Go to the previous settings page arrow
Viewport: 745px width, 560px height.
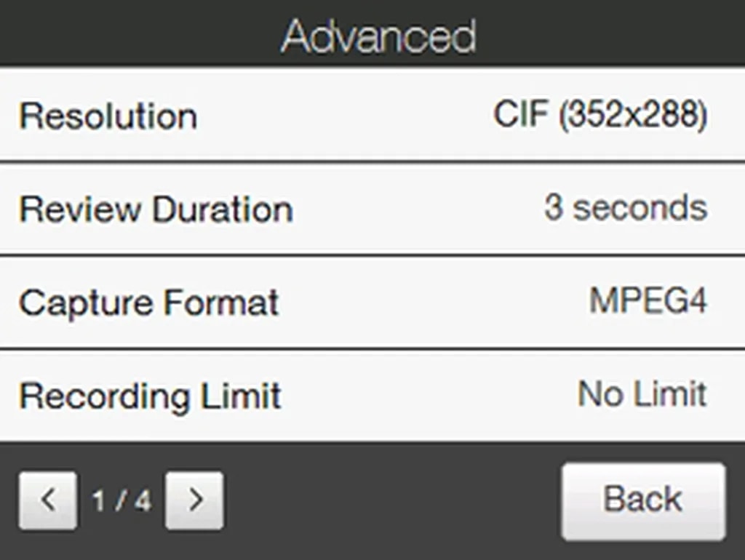[x=48, y=500]
